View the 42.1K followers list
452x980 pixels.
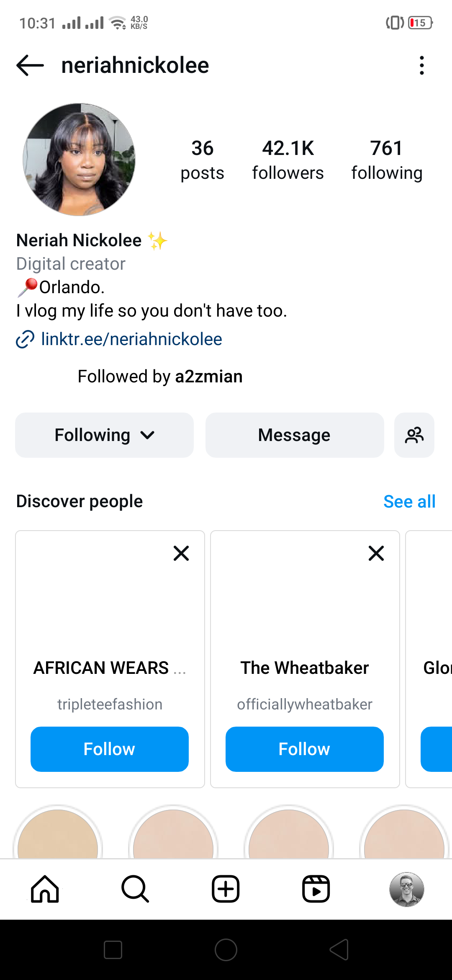288,160
